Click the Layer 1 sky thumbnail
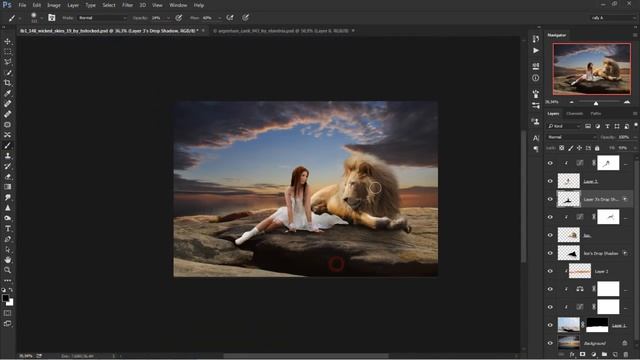The image size is (640, 360). coord(569,325)
